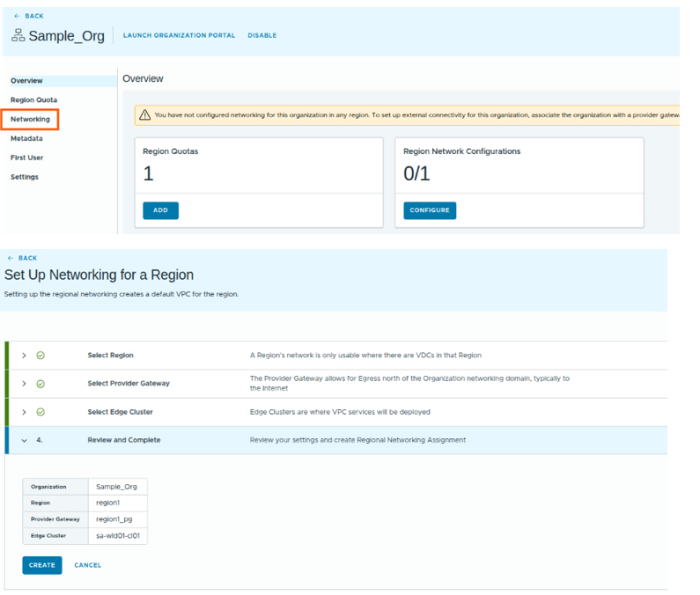Expand the Select Provider Gateway step

(x=24, y=384)
